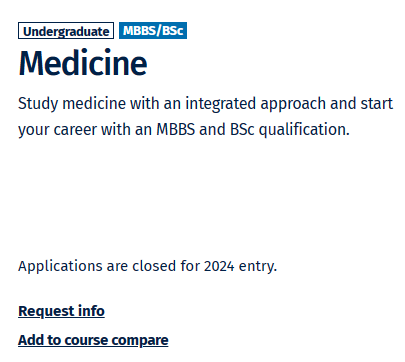
Task: Click 'Study' at start of description
Action: pyautogui.click(x=38, y=104)
